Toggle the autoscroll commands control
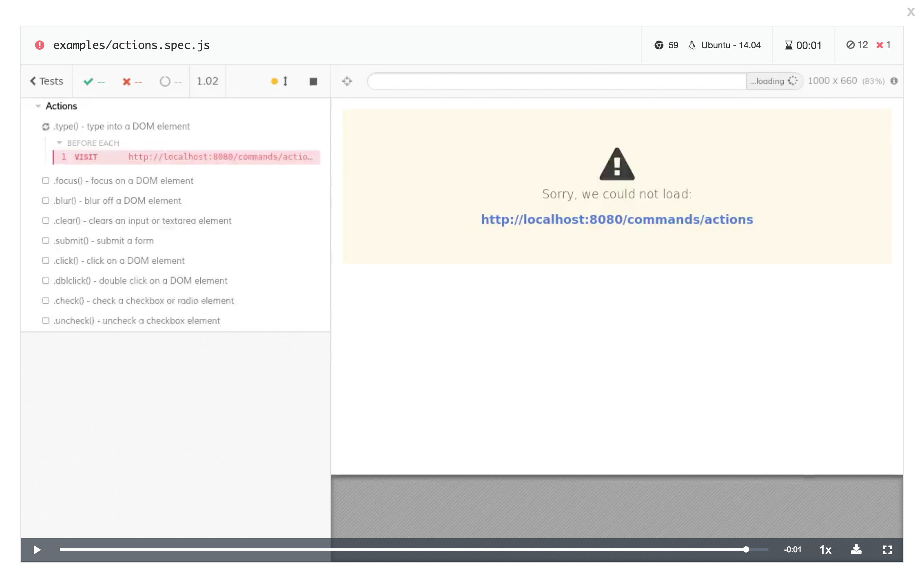 (279, 81)
